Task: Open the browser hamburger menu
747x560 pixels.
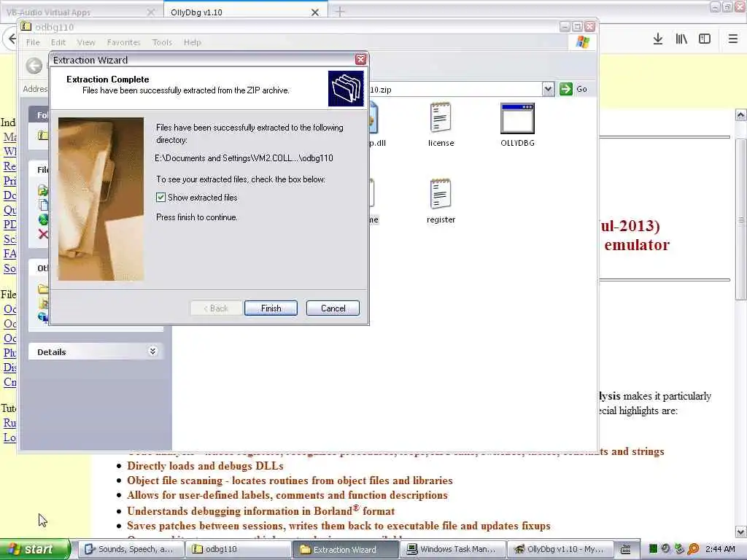Action: [733, 39]
